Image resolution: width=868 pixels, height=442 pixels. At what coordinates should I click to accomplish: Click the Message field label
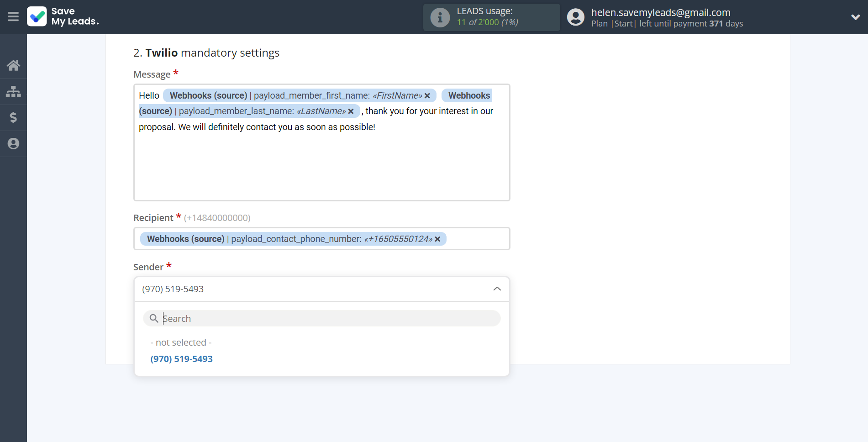(x=152, y=74)
